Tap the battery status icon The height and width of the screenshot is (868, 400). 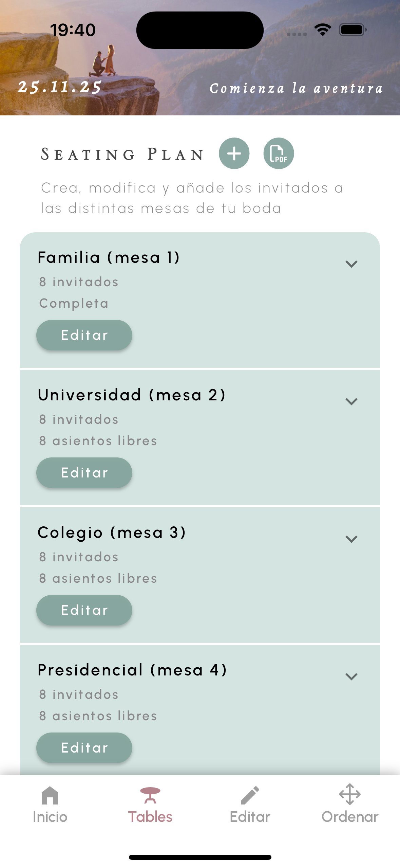(353, 30)
